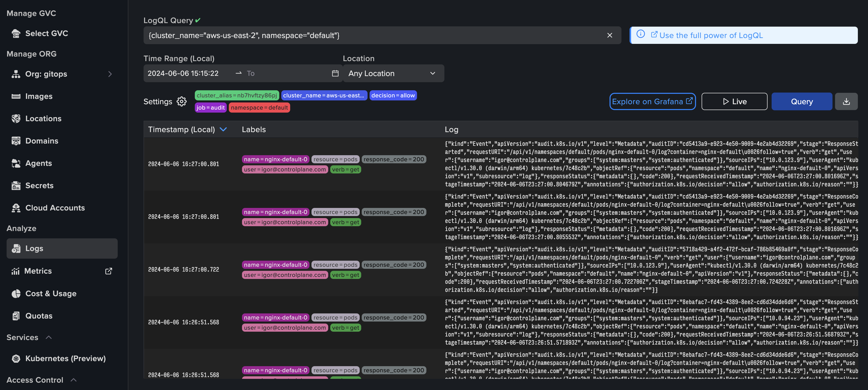
Task: Collapse the Services section
Action: pos(48,337)
